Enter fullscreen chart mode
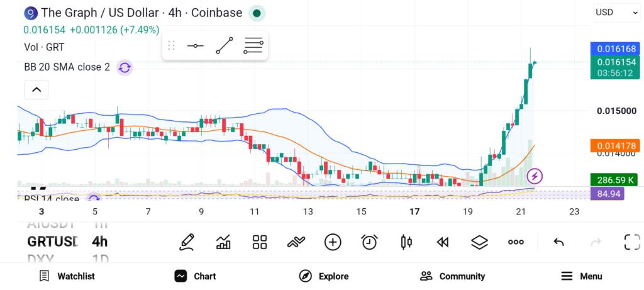Screen dimensions: 644x290 click(x=632, y=242)
